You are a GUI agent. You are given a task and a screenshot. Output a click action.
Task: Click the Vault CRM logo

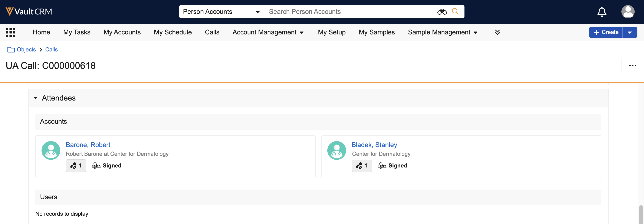(29, 11)
